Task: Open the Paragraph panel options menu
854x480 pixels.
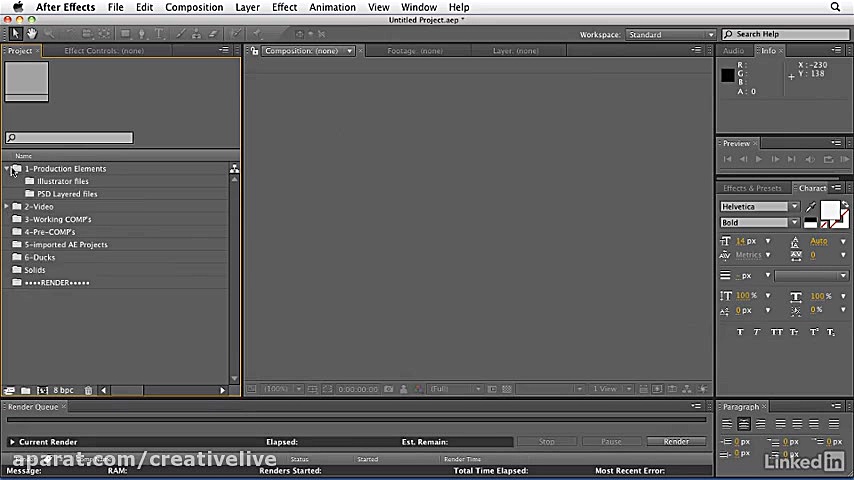Action: pyautogui.click(x=837, y=406)
